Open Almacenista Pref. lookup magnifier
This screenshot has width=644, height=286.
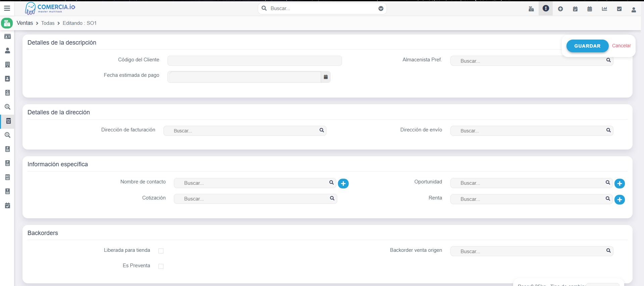[x=608, y=60]
